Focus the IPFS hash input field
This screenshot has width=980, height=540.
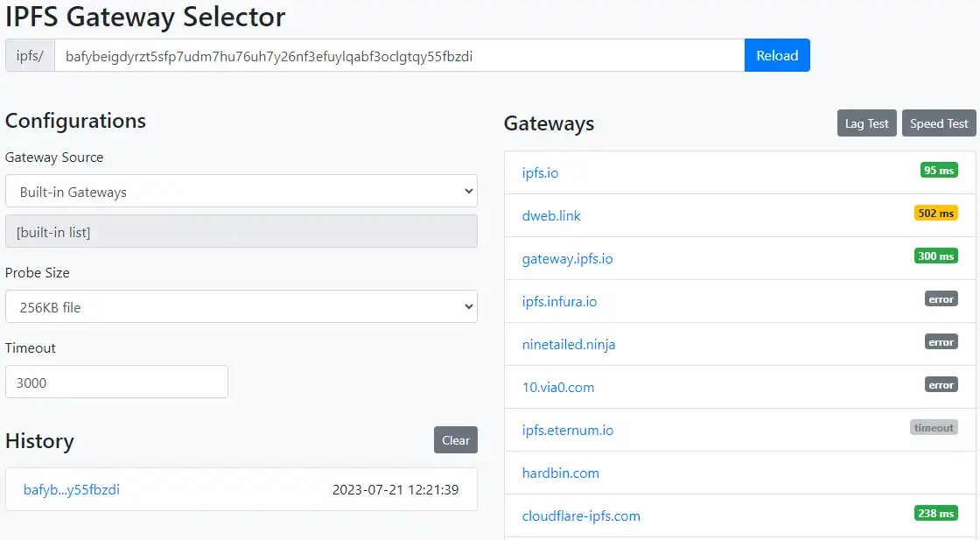(399, 56)
